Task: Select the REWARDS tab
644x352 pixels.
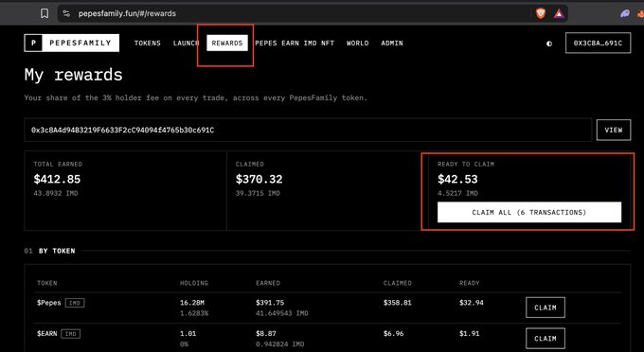Action: pyautogui.click(x=227, y=44)
